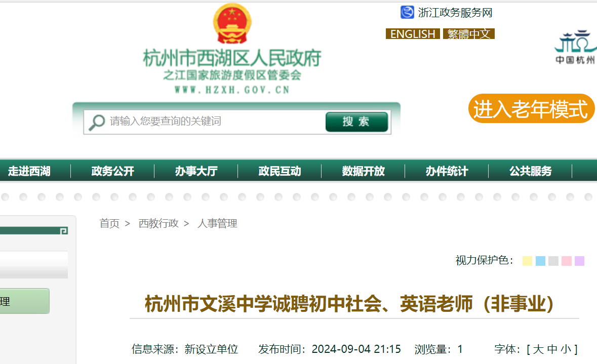The height and width of the screenshot is (364, 597).
Task: Switch the site language to ENGLISH
Action: coord(413,34)
